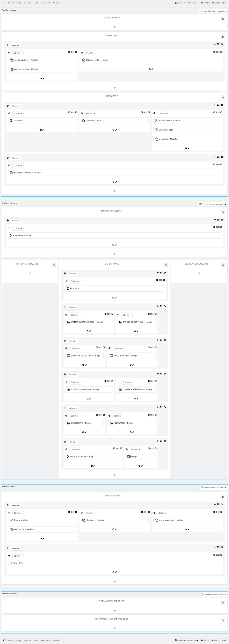
Task: Open the Column dropdown above blocksearch module
Action: 163,114
